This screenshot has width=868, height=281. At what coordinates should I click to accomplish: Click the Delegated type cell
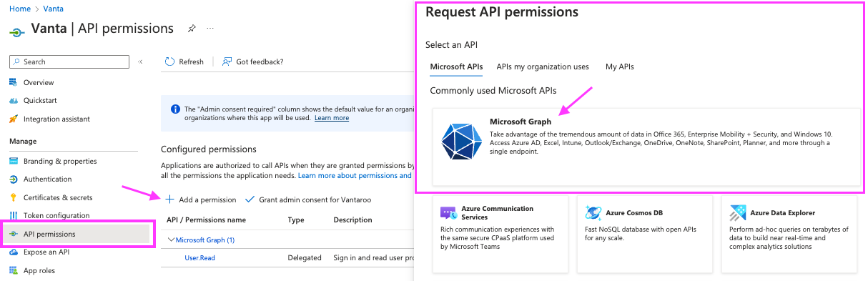coord(304,257)
